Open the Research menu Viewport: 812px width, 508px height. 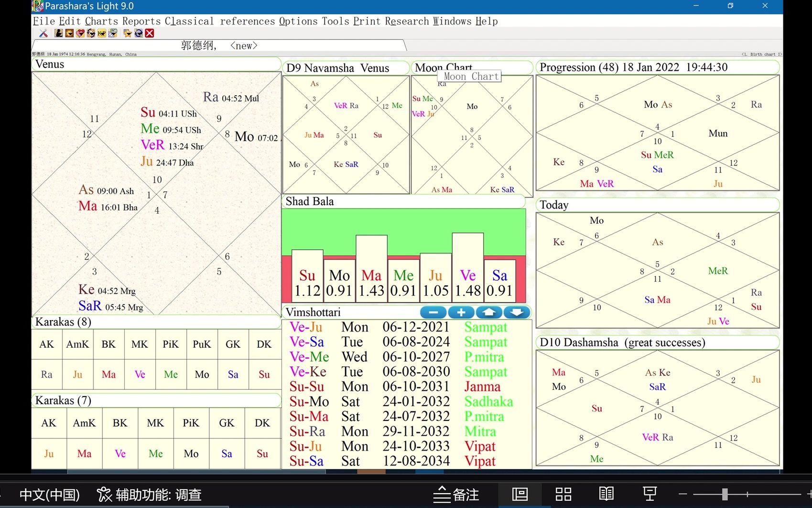[x=407, y=21]
